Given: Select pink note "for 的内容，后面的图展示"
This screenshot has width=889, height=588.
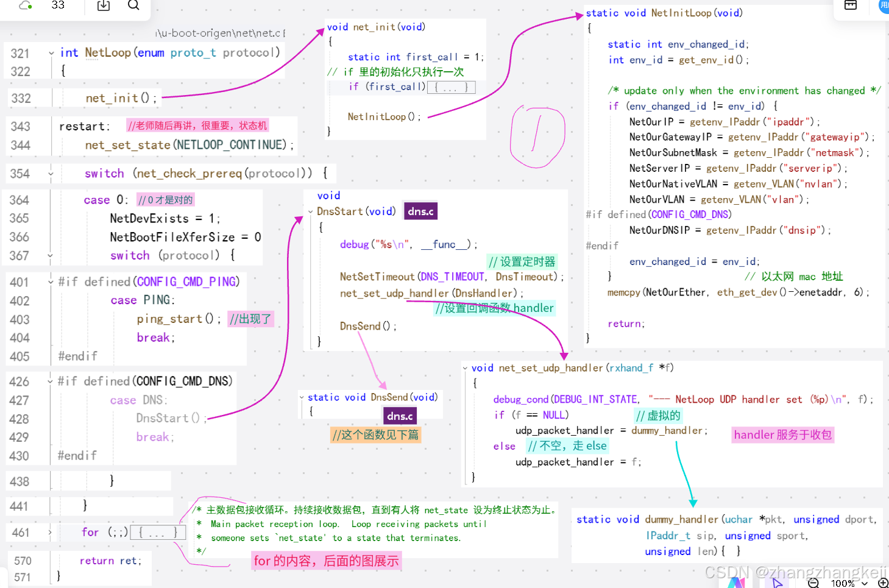Looking at the screenshot, I should pos(327,561).
